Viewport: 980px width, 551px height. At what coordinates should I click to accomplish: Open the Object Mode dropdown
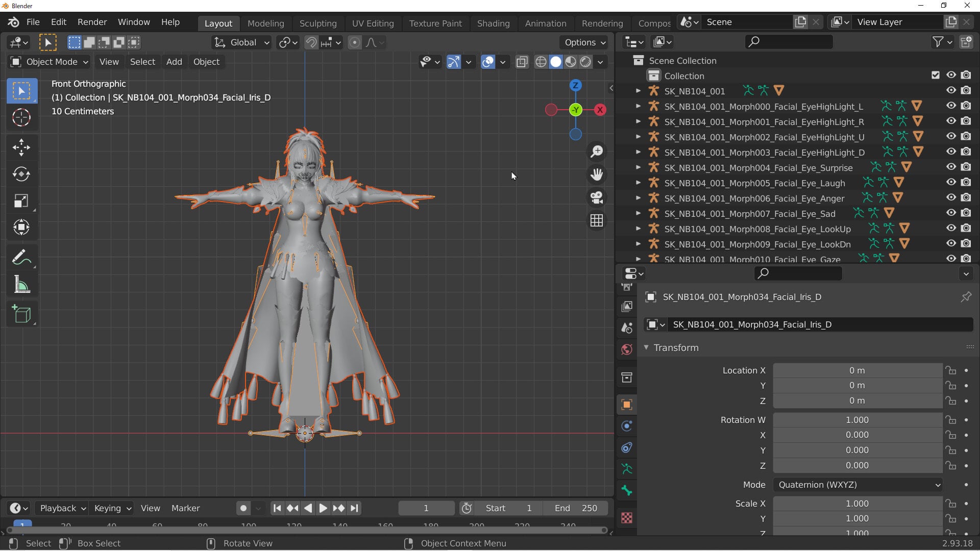click(50, 62)
